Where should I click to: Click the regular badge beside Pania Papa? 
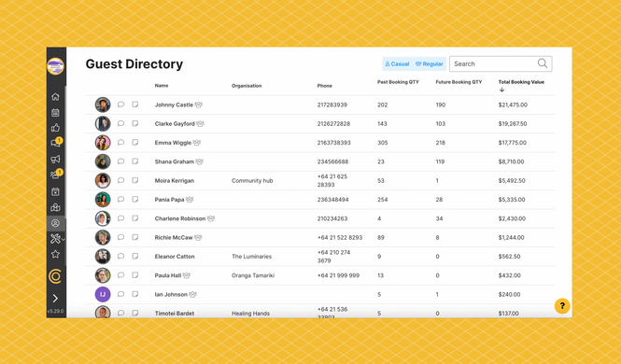[x=190, y=200]
